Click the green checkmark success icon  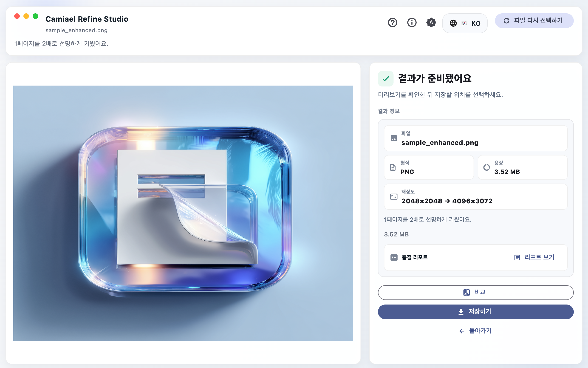[386, 79]
